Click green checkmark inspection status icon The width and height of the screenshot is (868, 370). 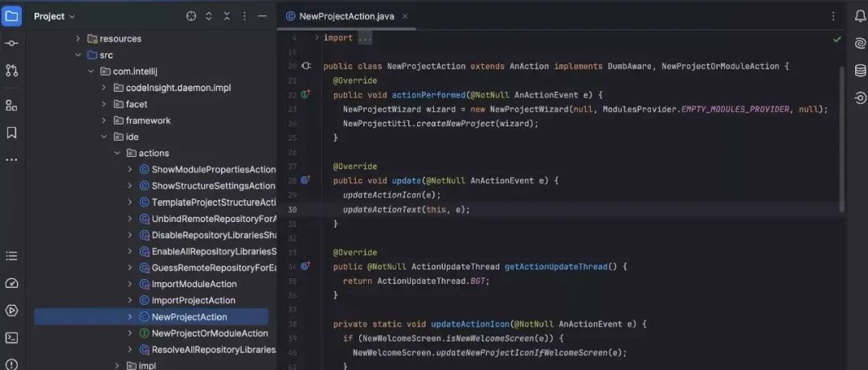pos(837,39)
